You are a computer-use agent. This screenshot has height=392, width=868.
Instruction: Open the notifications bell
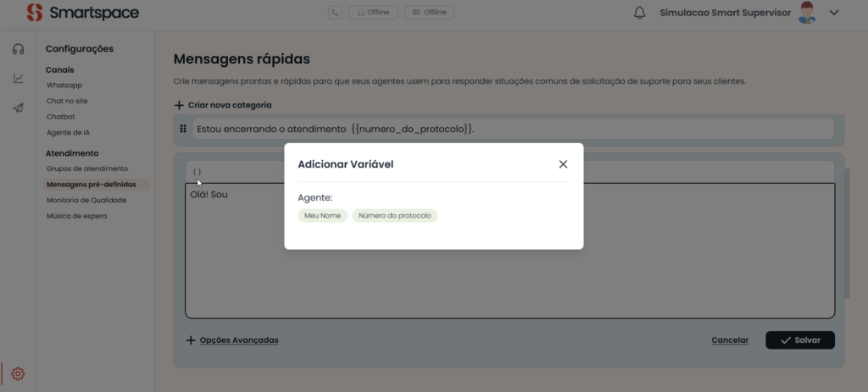[x=640, y=13]
